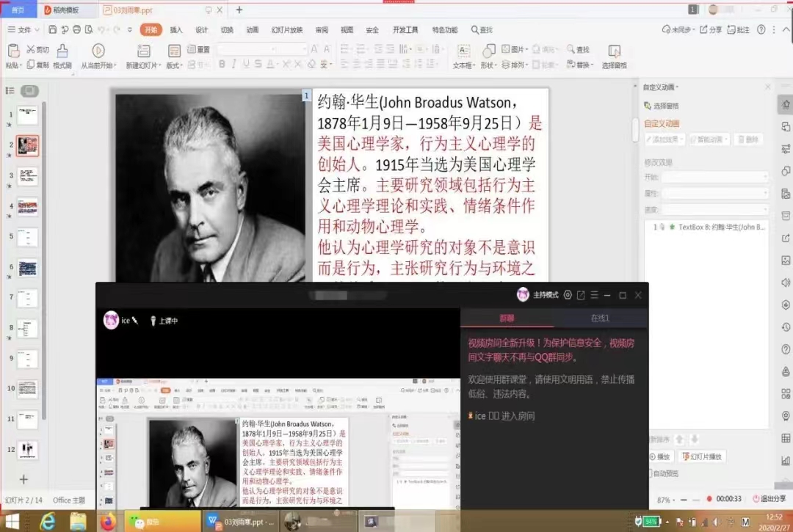Image resolution: width=793 pixels, height=532 pixels.
Task: Click the Paste (粘贴) clipboard icon
Action: [13, 51]
